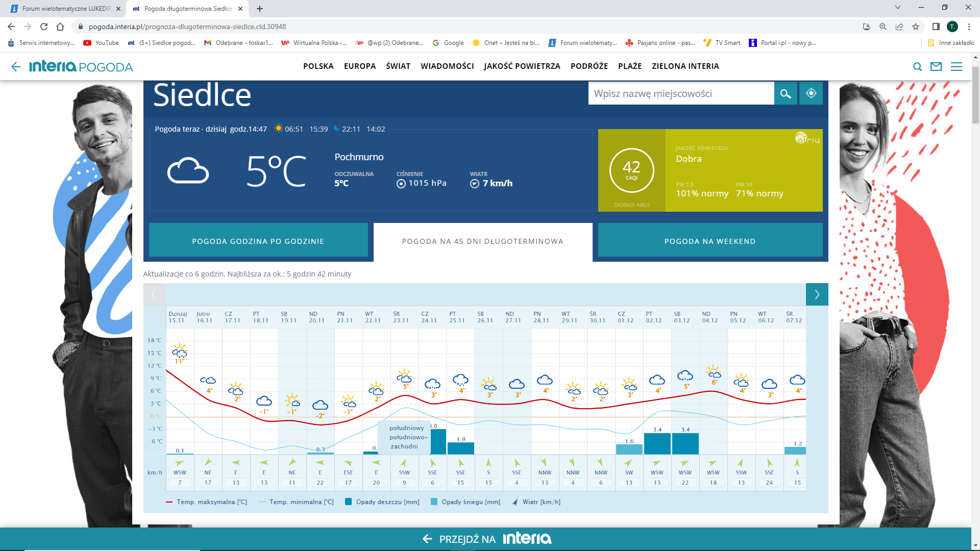
Task: Click the geolocation target icon
Action: click(811, 94)
